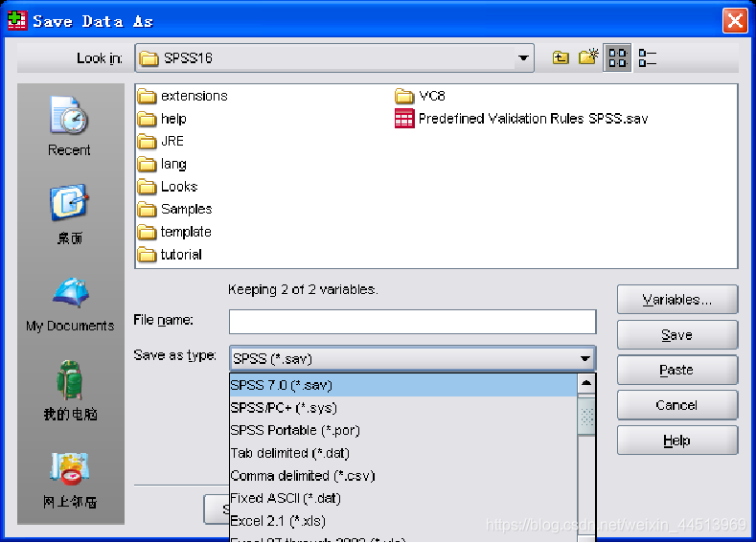
Task: Select the Samples folder icon
Action: pos(147,209)
